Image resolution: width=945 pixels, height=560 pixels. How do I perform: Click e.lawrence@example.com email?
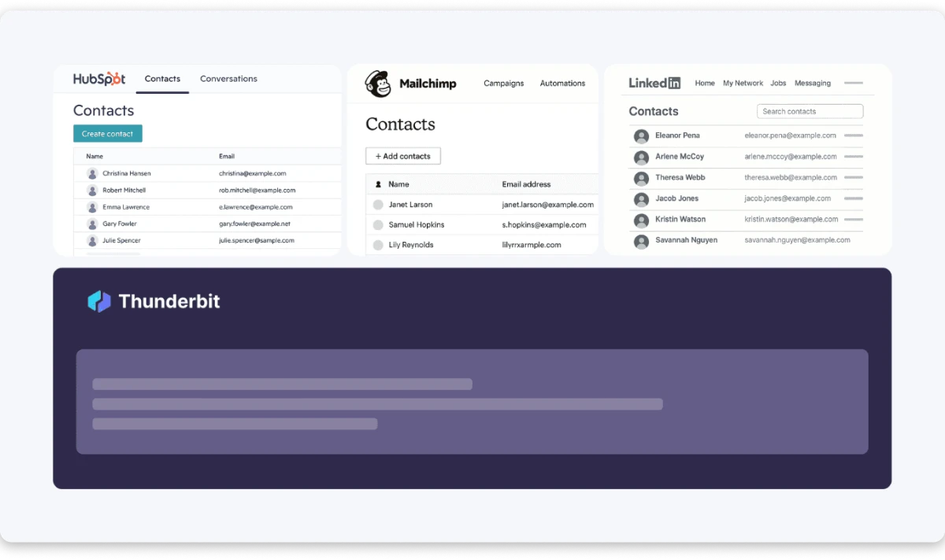[256, 207]
